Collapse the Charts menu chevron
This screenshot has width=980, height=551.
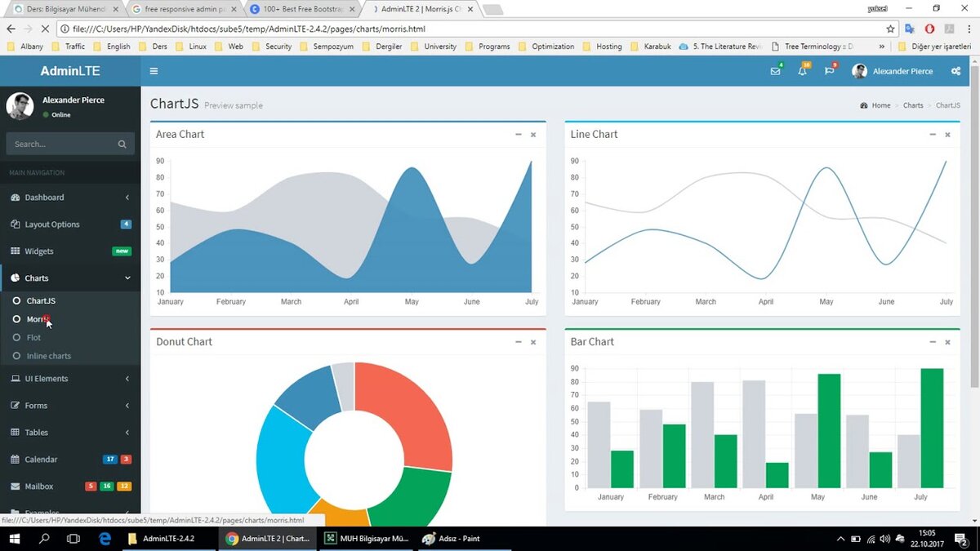[x=127, y=278]
